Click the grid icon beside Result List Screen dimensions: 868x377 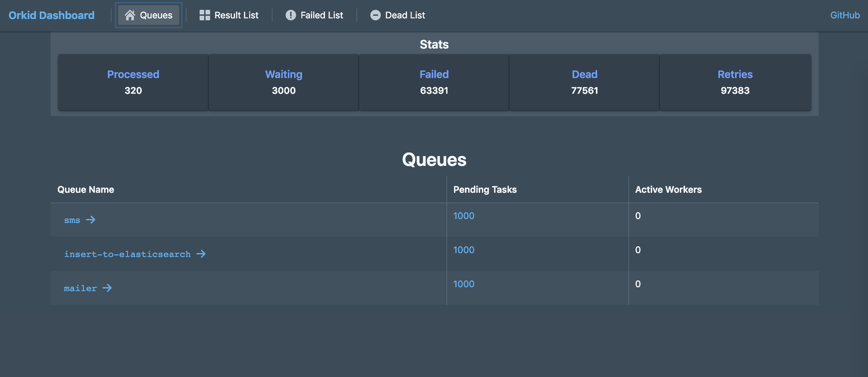(x=205, y=15)
